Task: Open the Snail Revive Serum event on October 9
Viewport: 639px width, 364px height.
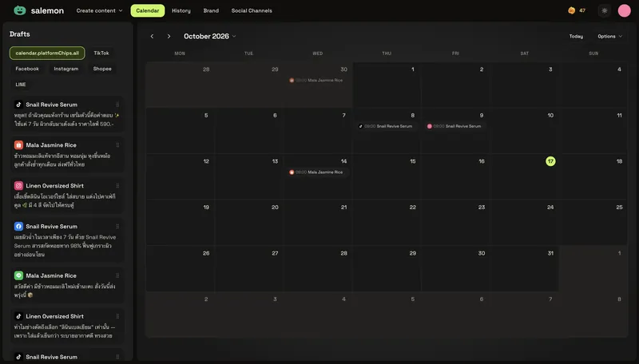Action: (x=454, y=126)
